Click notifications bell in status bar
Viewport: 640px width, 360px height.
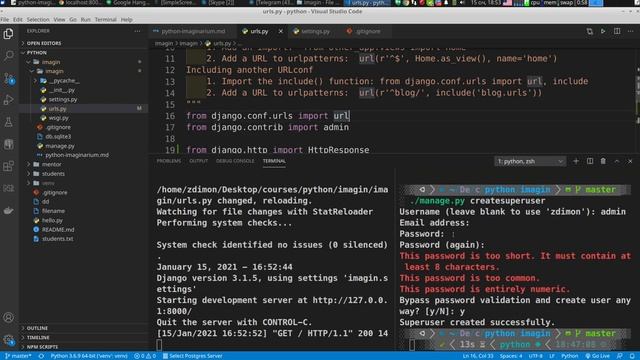632,356
